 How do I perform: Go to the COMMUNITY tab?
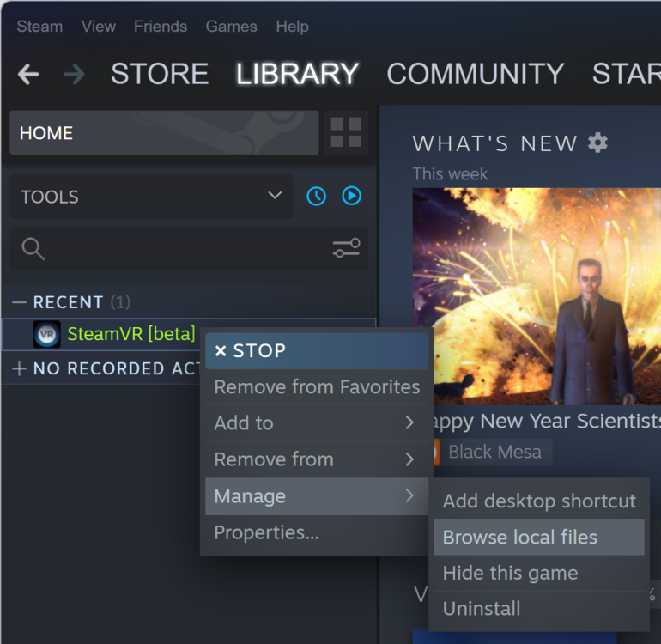click(x=475, y=74)
